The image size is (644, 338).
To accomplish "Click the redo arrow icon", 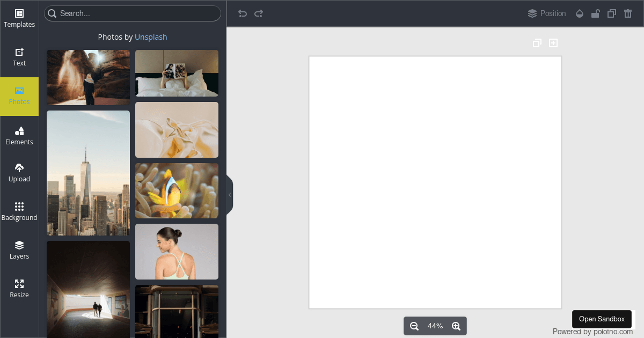I will click(259, 13).
